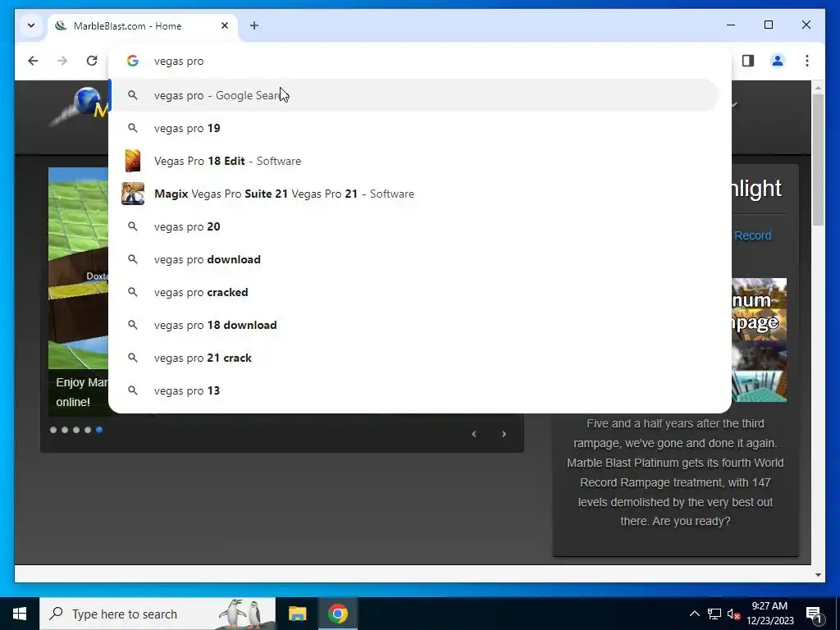This screenshot has height=630, width=840.
Task: Maximize the Chrome window
Action: pyautogui.click(x=768, y=25)
